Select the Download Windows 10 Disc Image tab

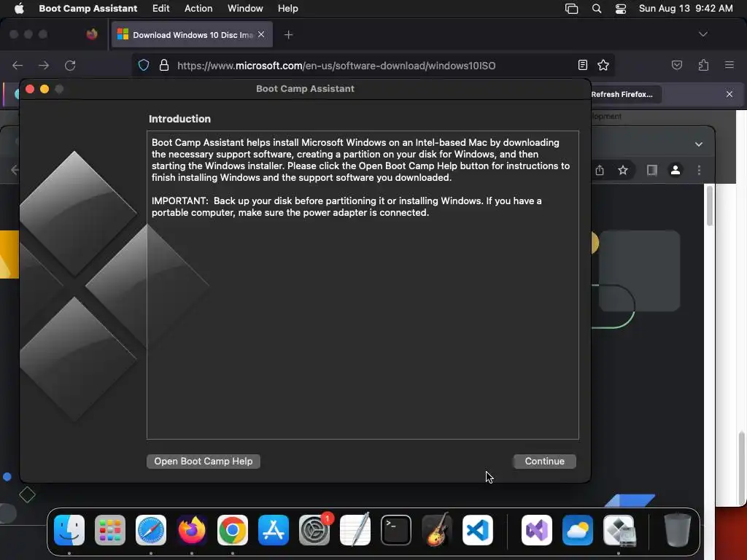[x=192, y=35]
